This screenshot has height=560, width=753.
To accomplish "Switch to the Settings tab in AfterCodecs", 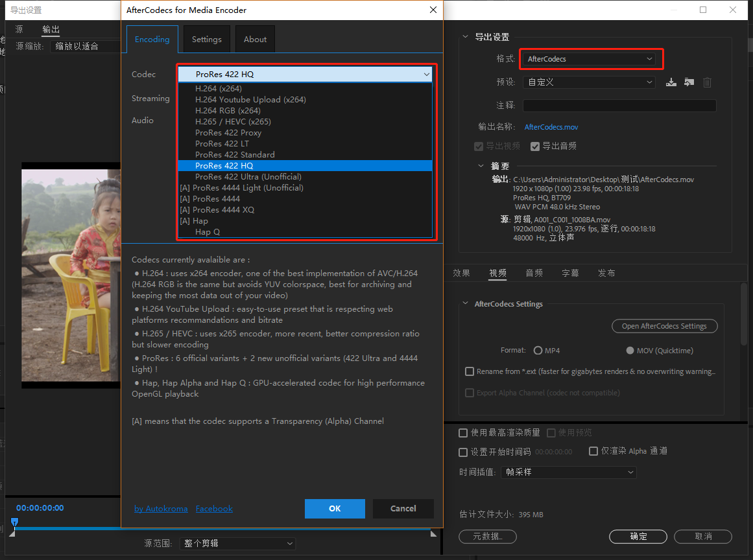I will tap(206, 39).
